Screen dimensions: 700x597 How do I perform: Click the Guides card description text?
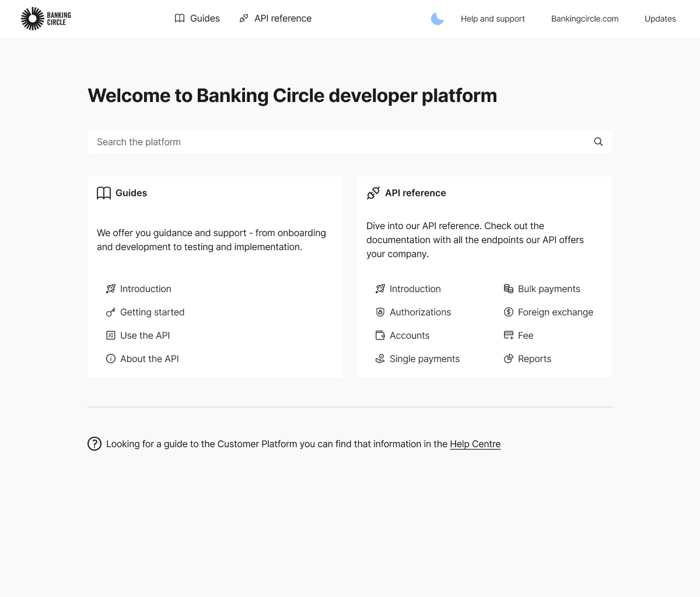click(212, 240)
